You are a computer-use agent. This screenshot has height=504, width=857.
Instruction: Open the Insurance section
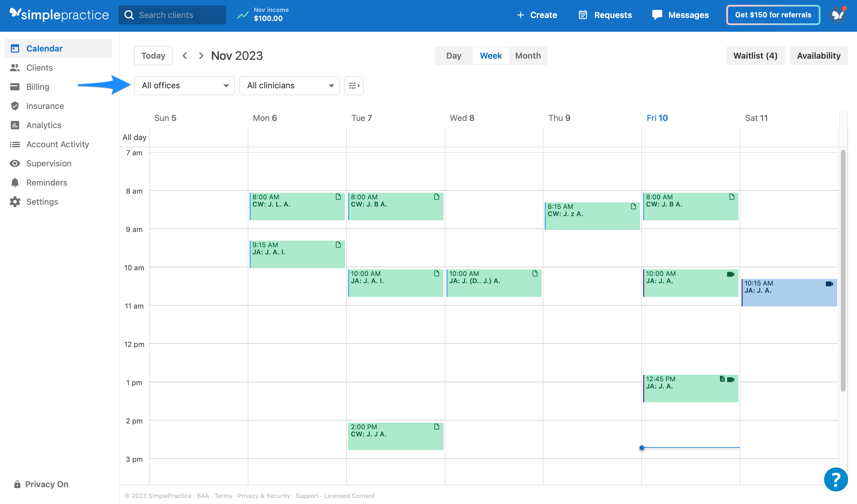[45, 106]
